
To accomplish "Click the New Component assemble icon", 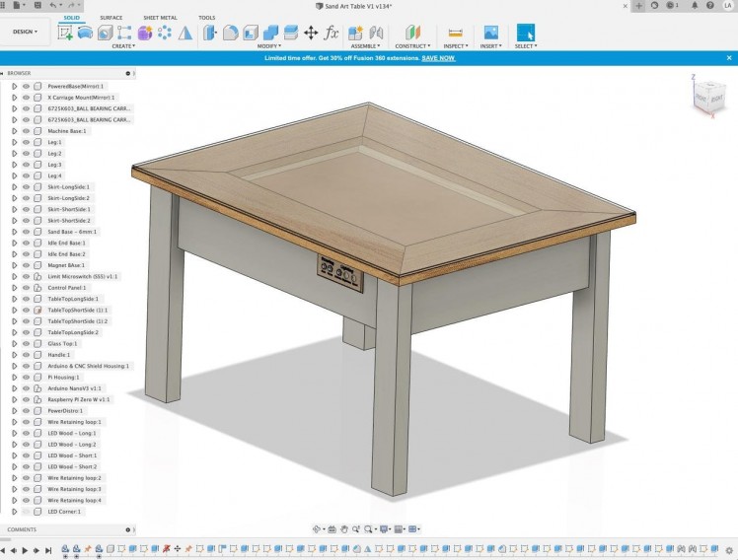I will click(x=355, y=33).
